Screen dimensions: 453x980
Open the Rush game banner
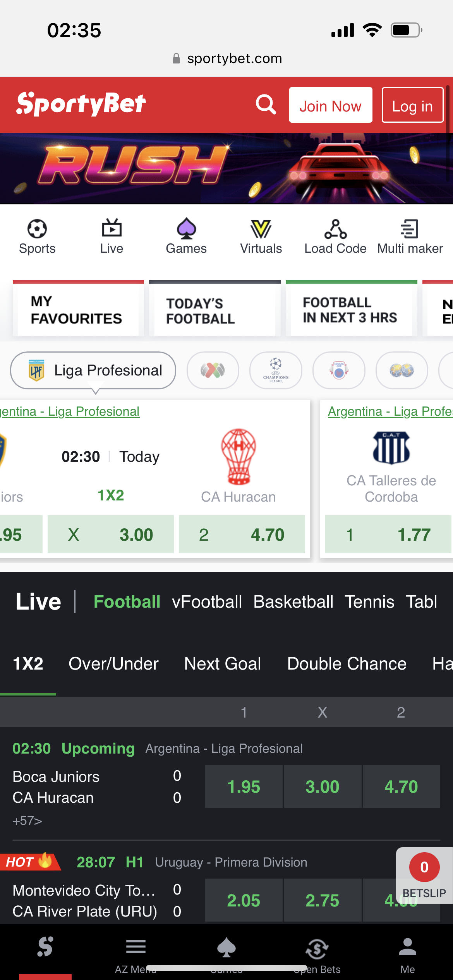(x=226, y=168)
